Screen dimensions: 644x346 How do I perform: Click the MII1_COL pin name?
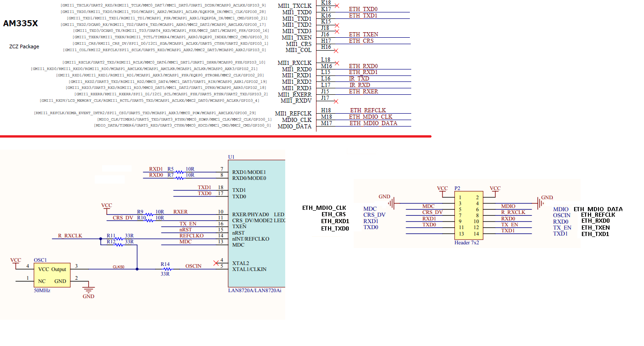pos(298,50)
